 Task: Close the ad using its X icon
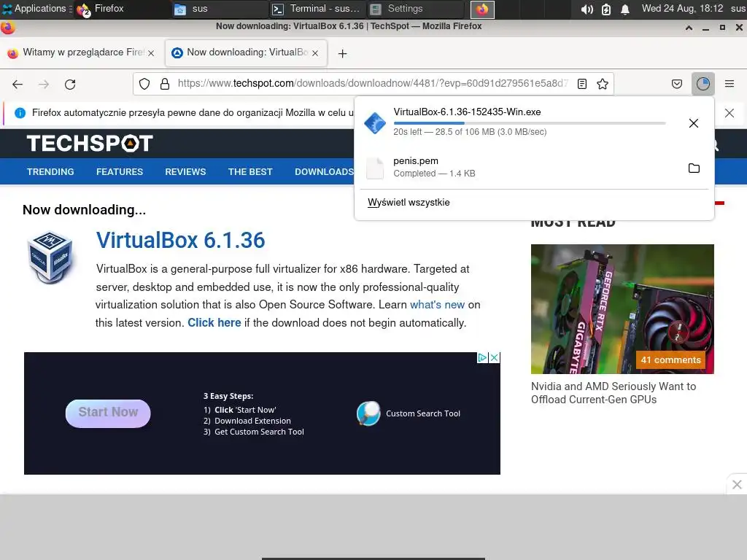click(495, 357)
